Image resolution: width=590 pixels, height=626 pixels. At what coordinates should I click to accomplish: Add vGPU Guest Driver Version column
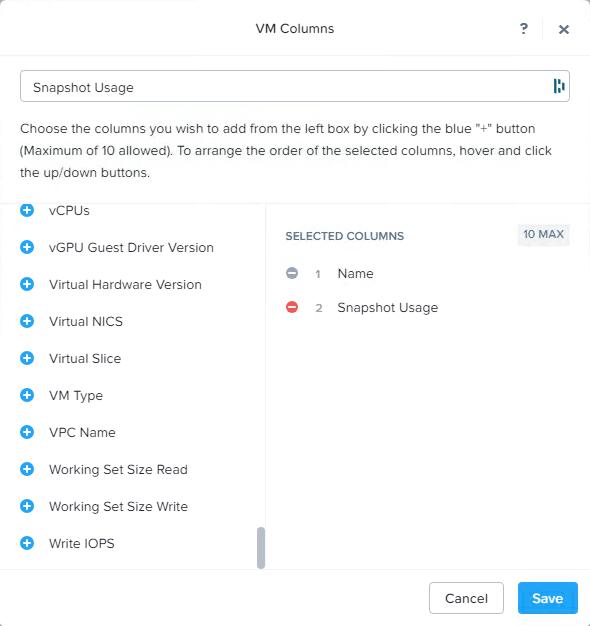pos(27,247)
